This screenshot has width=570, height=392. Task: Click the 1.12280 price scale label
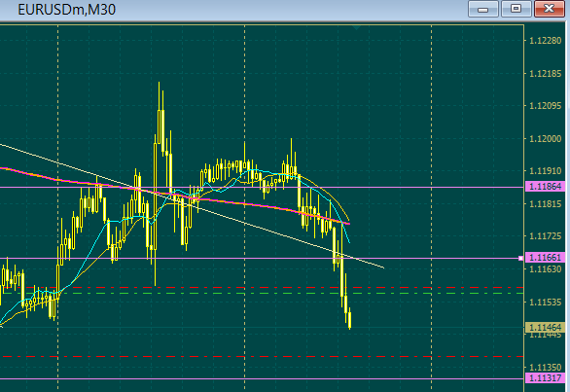546,40
